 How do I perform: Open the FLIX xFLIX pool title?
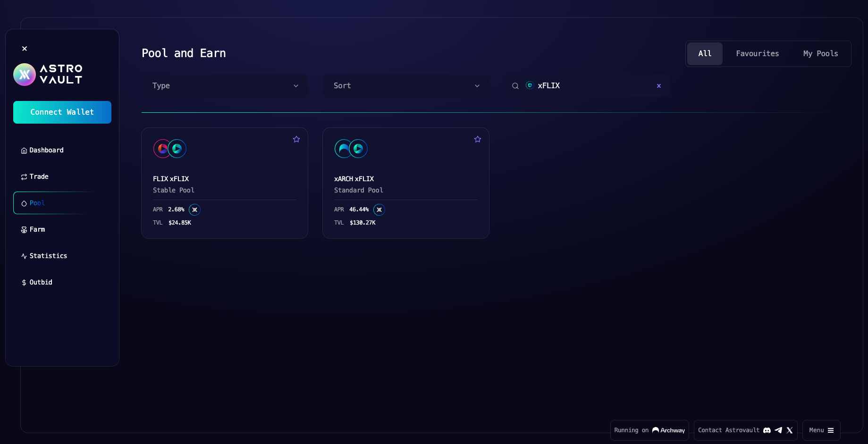click(171, 179)
